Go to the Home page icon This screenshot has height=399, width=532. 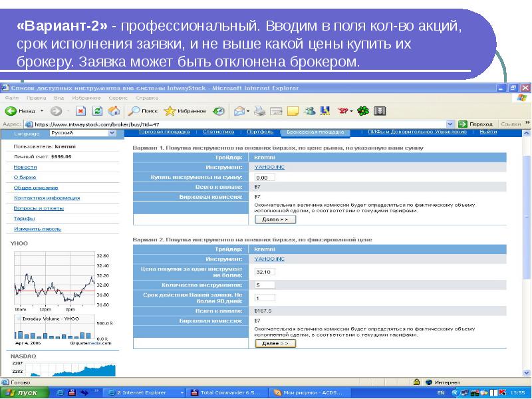114,111
